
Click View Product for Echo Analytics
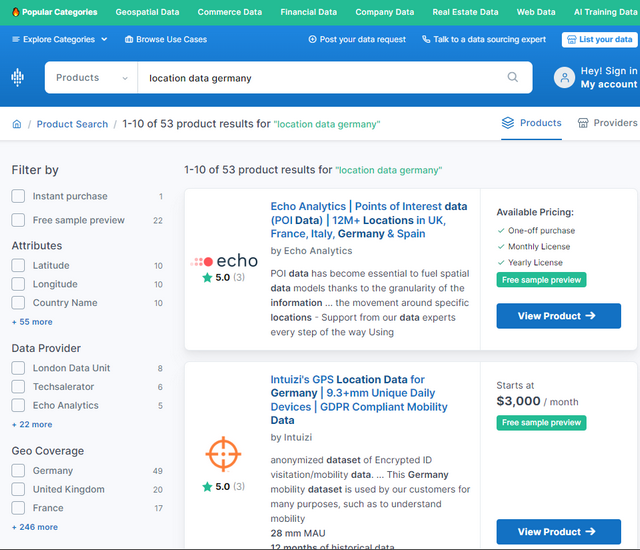pos(558,316)
